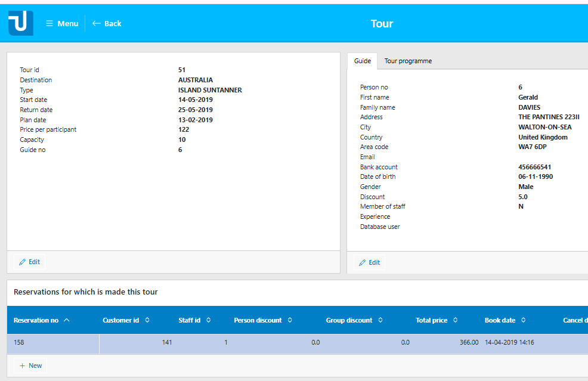Toggle sort arrow on Reservation no column

coord(66,320)
